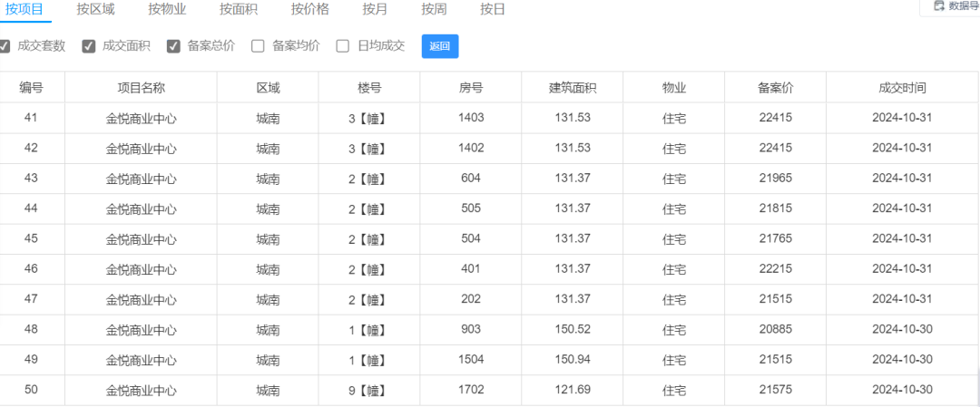Enable the 备案均价 checkbox
This screenshot has width=980, height=407.
click(258, 46)
